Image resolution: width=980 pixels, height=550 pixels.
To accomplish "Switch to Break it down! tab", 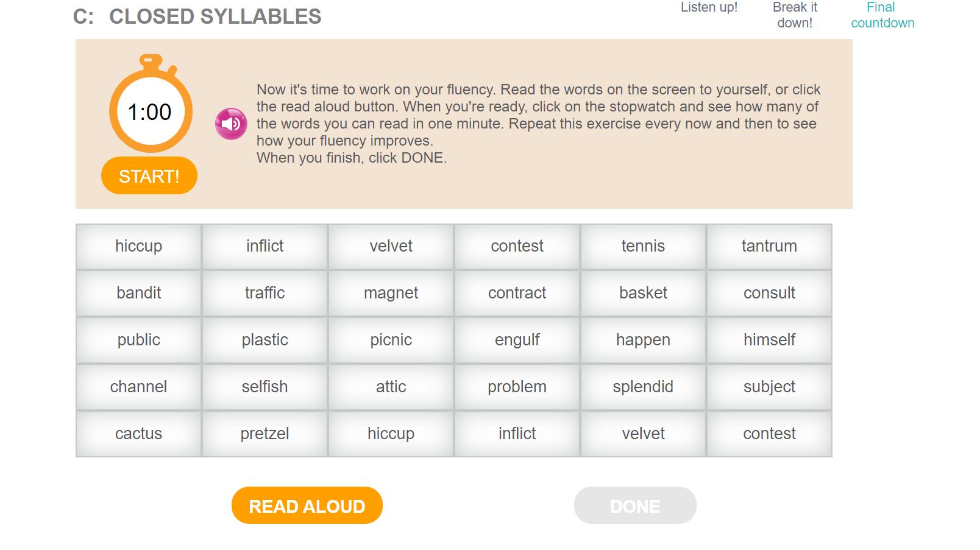I will (x=795, y=15).
